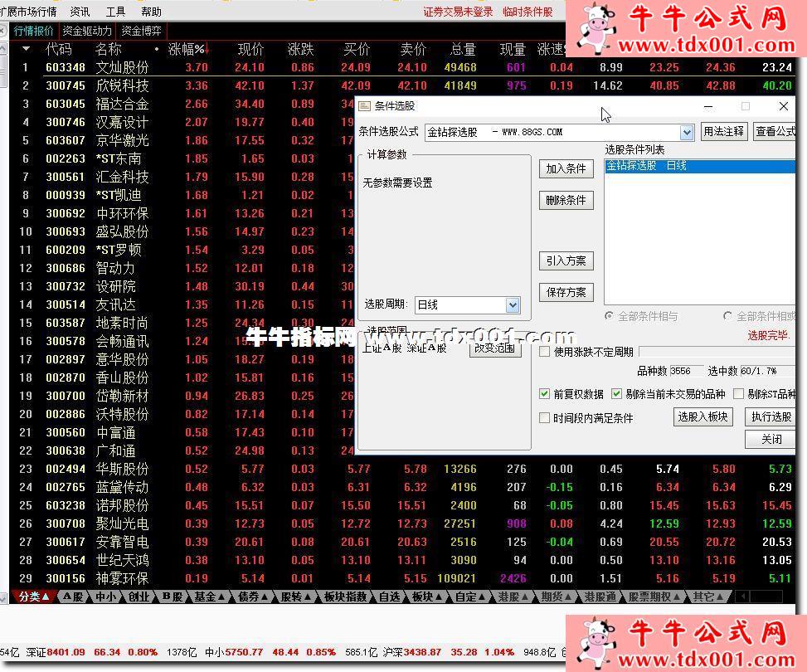
Task: Click 临时条件股 link
Action: [x=527, y=12]
